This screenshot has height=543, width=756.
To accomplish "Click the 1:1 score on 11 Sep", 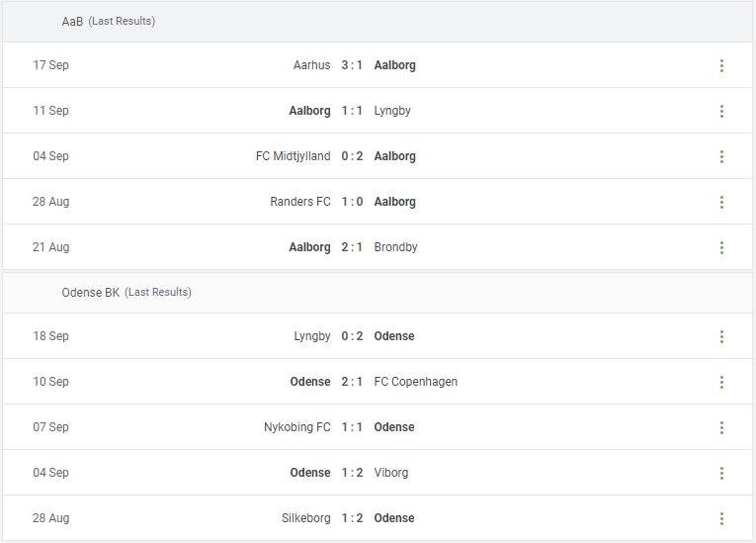I will coord(352,111).
